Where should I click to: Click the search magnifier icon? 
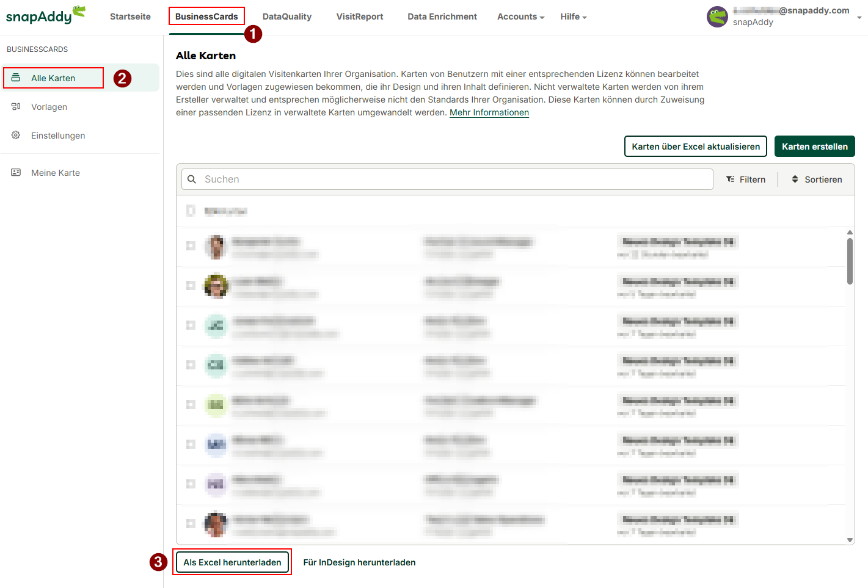tap(192, 179)
